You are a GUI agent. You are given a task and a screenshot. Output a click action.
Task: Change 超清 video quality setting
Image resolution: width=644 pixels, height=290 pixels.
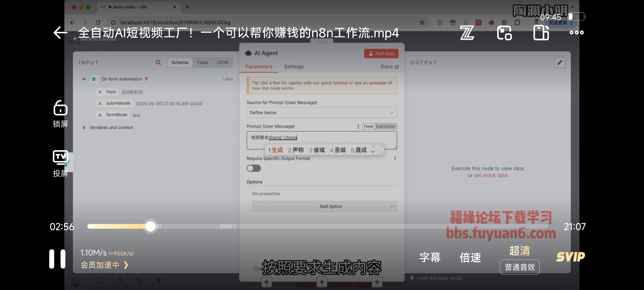click(x=520, y=251)
